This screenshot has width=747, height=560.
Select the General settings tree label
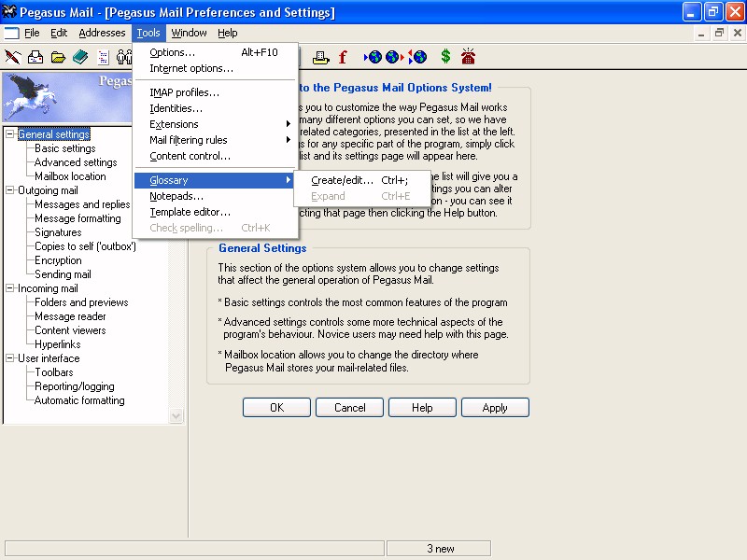click(54, 134)
